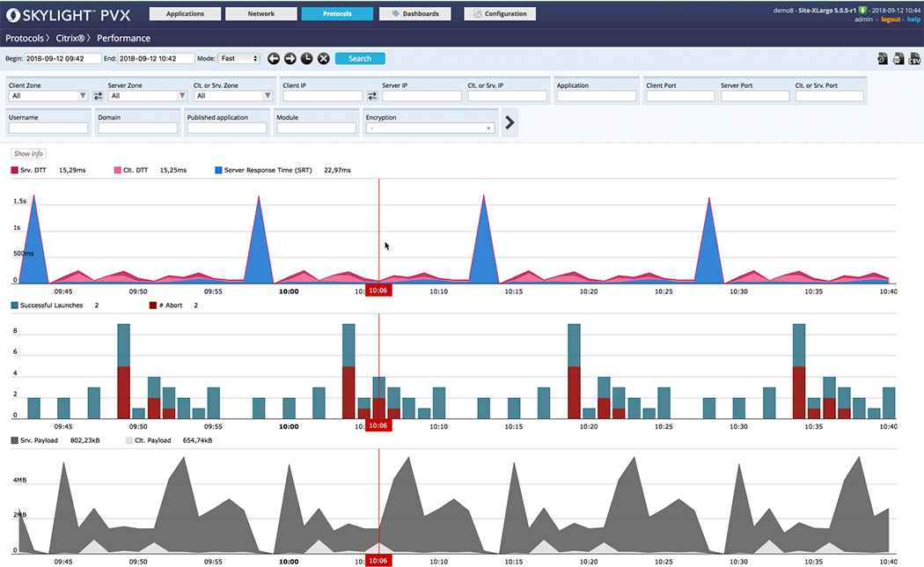Click the Module filter field
This screenshot has height=567, width=924.
317,128
